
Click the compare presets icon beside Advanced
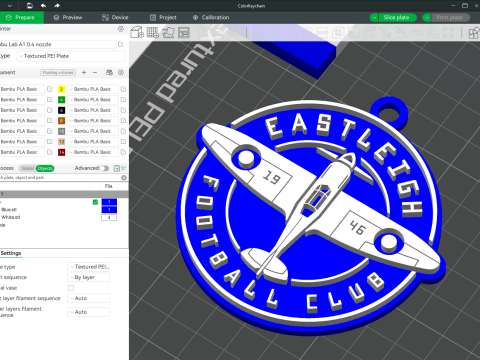click(117, 168)
